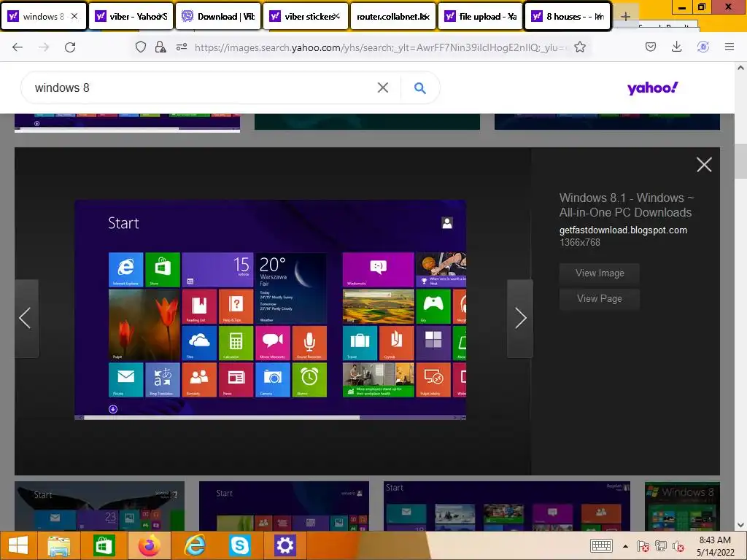Click the page vertical scrollbar thumb

point(741,161)
